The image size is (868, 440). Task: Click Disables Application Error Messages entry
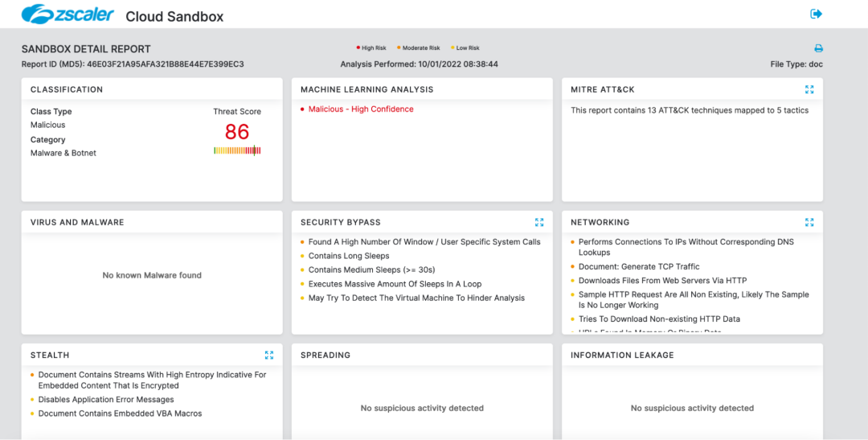click(106, 400)
